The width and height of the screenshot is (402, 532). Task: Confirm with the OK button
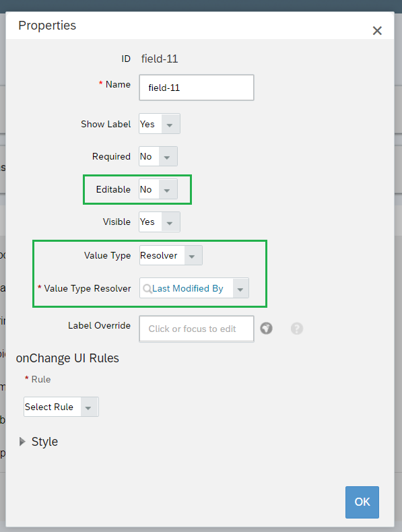coord(362,502)
